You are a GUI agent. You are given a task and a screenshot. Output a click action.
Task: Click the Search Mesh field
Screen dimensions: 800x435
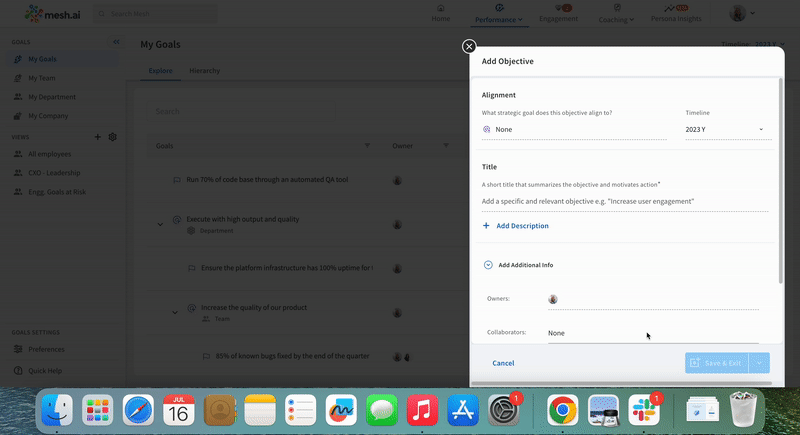(155, 14)
